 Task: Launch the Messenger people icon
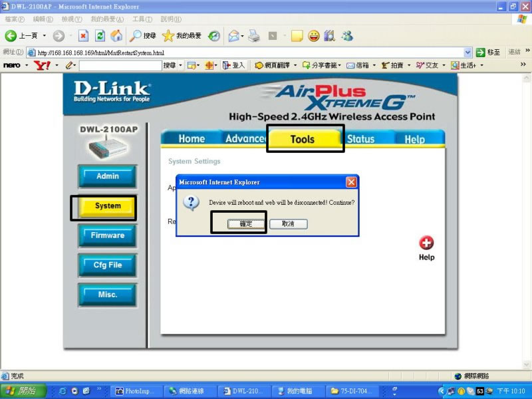click(347, 36)
